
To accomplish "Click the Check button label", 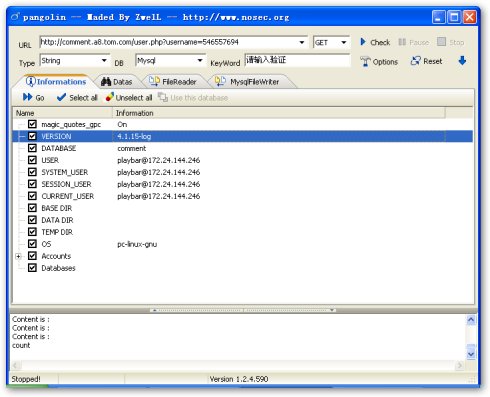I will click(x=380, y=42).
